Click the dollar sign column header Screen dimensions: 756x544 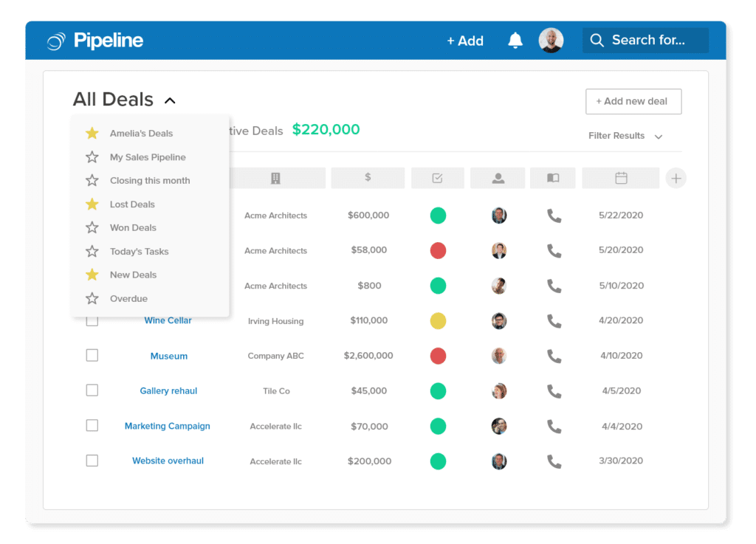click(368, 178)
